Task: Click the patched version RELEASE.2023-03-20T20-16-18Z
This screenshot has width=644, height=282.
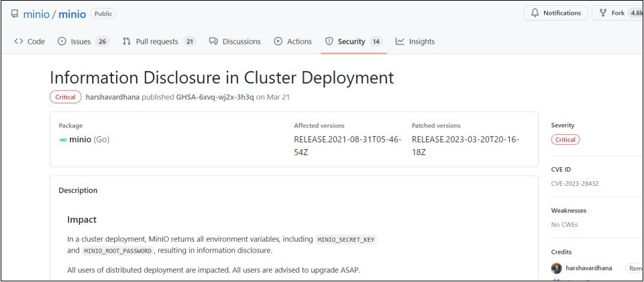Action: (466, 146)
